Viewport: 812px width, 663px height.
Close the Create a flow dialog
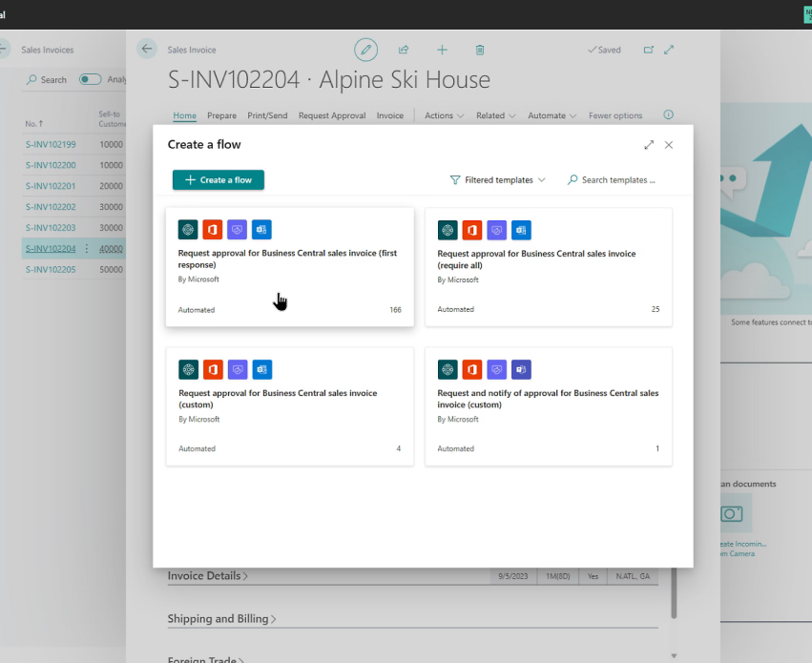[x=669, y=145]
